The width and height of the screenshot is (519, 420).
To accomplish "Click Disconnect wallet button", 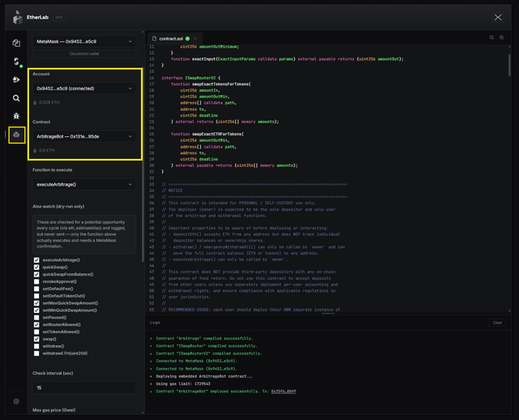I will pyautogui.click(x=84, y=54).
